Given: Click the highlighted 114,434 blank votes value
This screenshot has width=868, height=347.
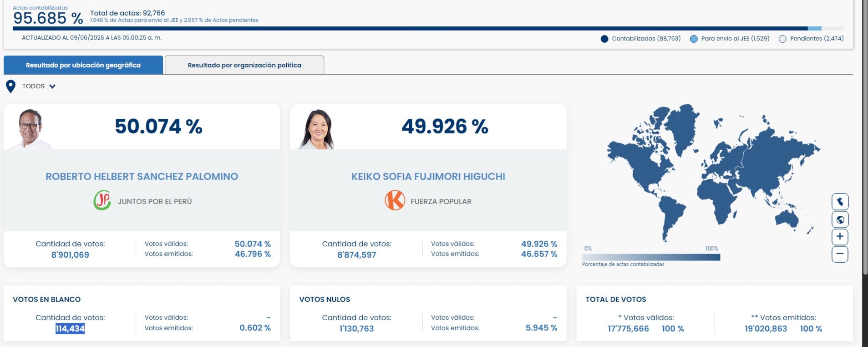Looking at the screenshot, I should [70, 329].
